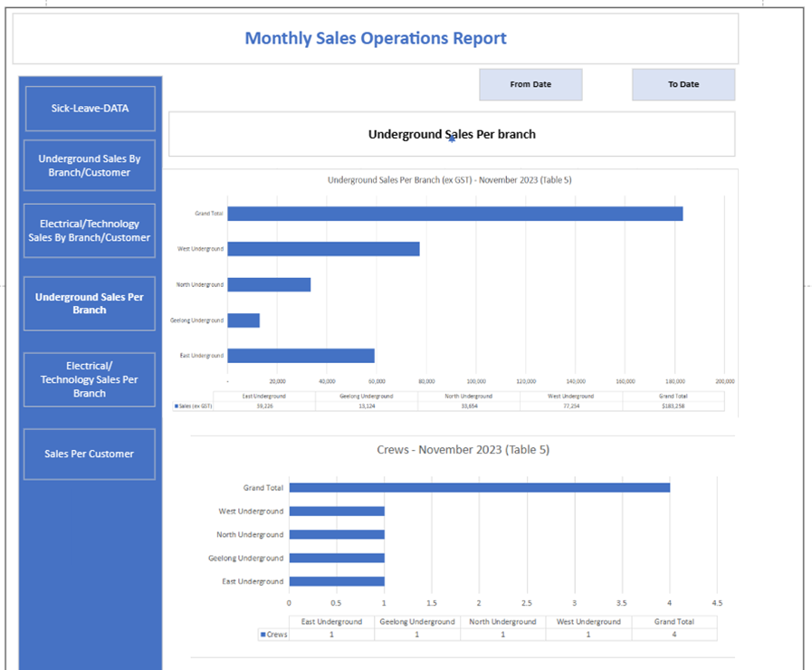The height and width of the screenshot is (670, 812).
Task: Click the Sales (ex GST) legend marker
Action: [175, 407]
